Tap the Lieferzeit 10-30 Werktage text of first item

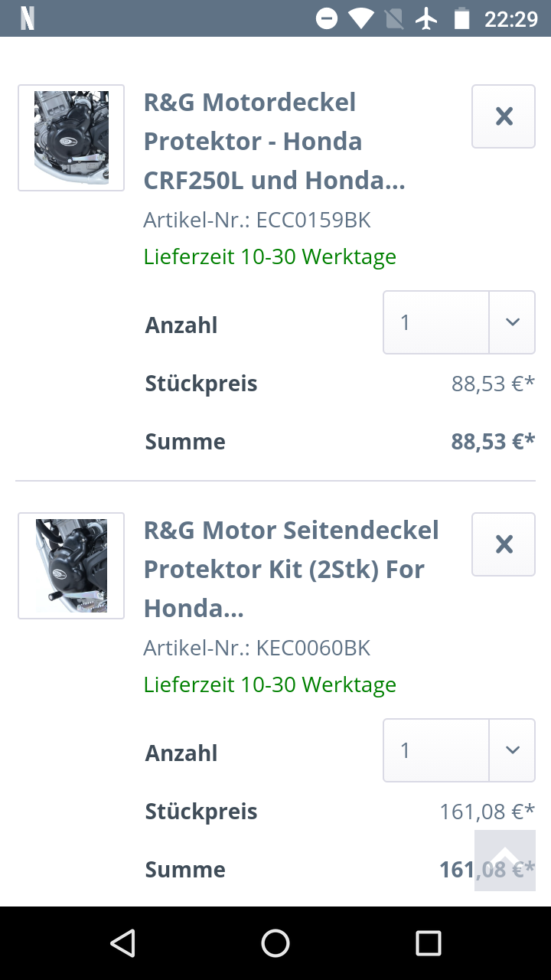coord(269,256)
